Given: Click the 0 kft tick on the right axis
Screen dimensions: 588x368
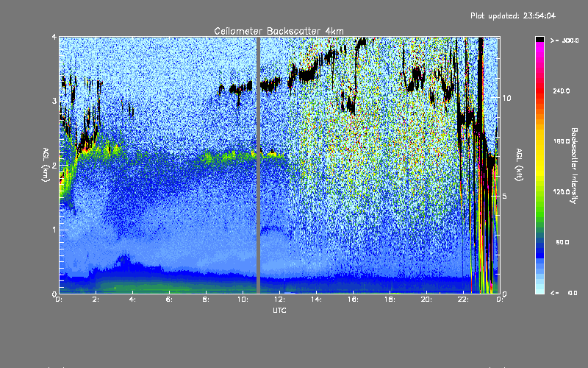Looking at the screenshot, I should pos(505,294).
